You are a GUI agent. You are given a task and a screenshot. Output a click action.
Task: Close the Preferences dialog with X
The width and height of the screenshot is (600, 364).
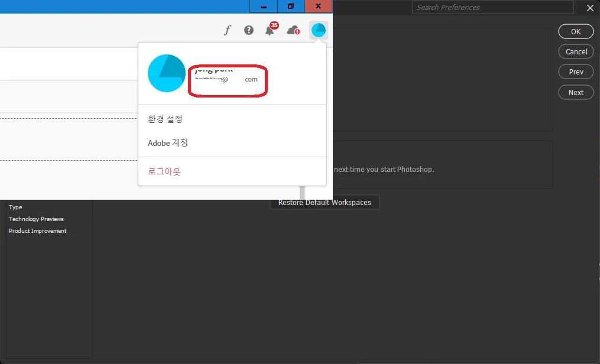coord(590,8)
